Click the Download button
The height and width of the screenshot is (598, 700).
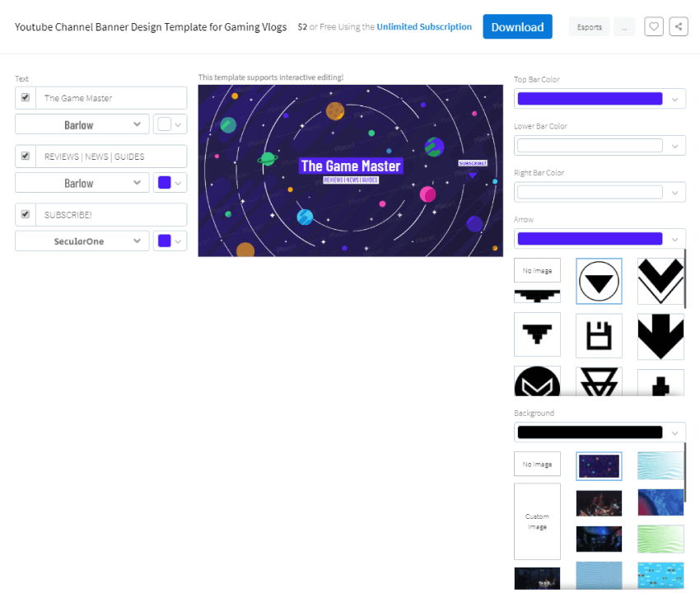517,26
